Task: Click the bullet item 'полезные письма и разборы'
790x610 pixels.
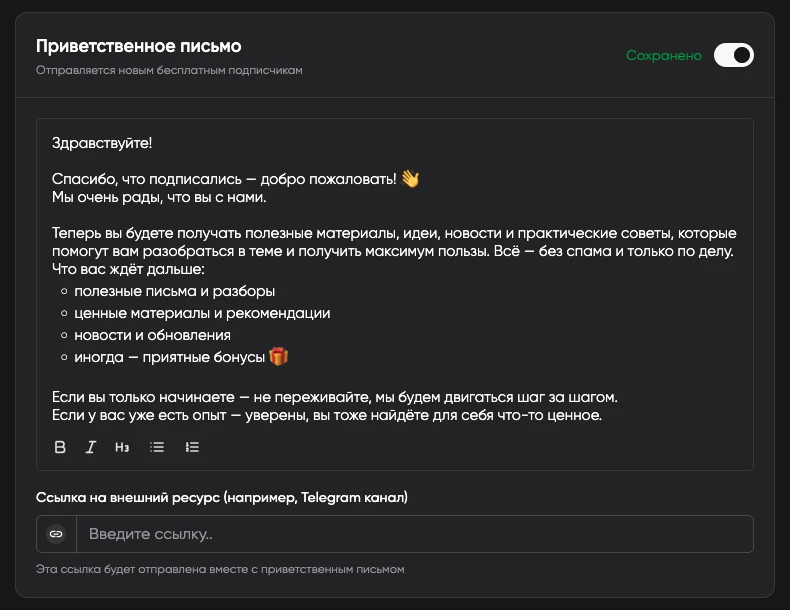Action: tap(174, 291)
